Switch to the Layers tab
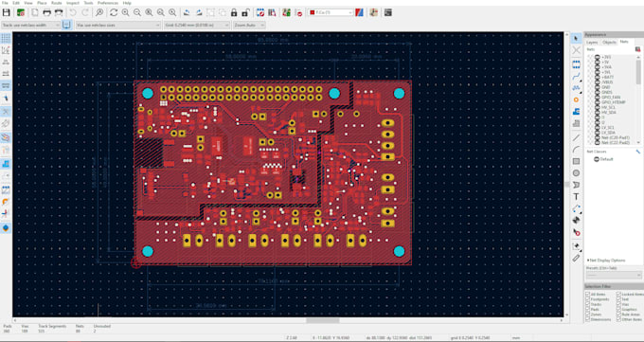 coord(592,43)
